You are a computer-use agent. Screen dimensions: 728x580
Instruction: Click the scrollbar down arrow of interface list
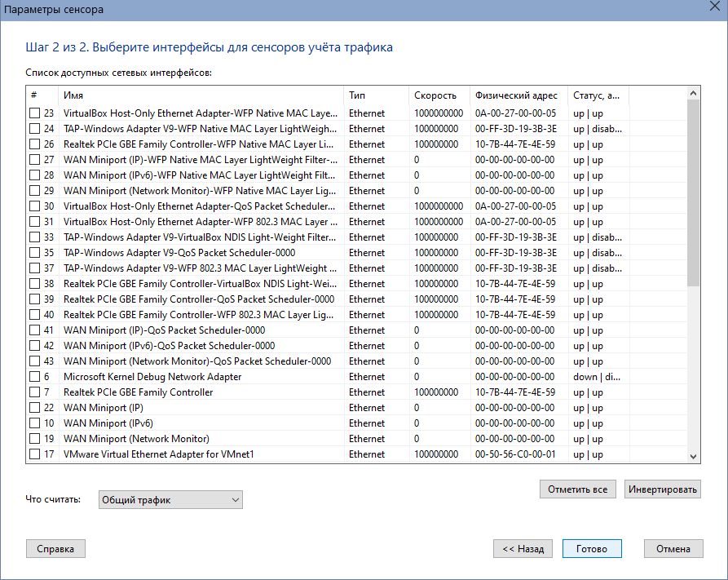[693, 456]
